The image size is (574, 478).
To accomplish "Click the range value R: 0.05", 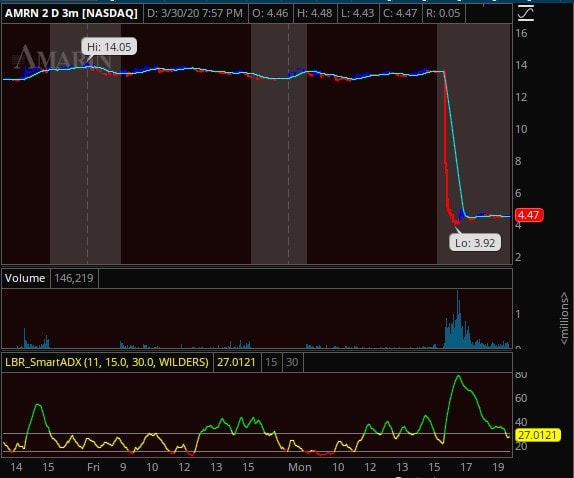I will point(443,14).
